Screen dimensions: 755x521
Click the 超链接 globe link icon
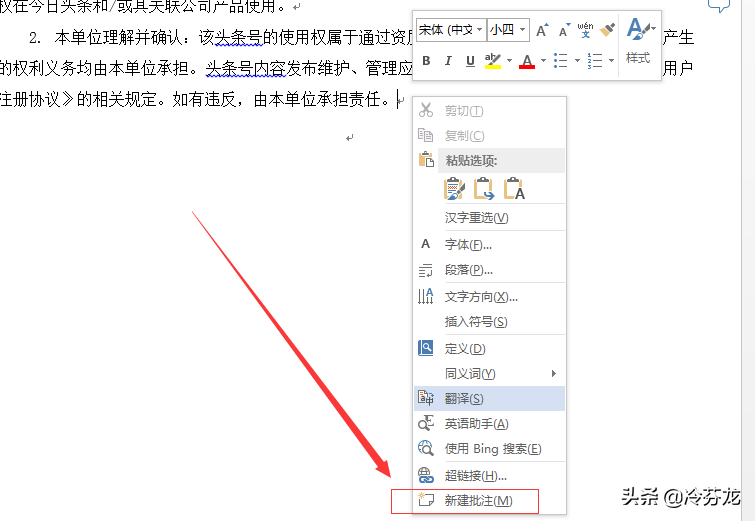[426, 476]
